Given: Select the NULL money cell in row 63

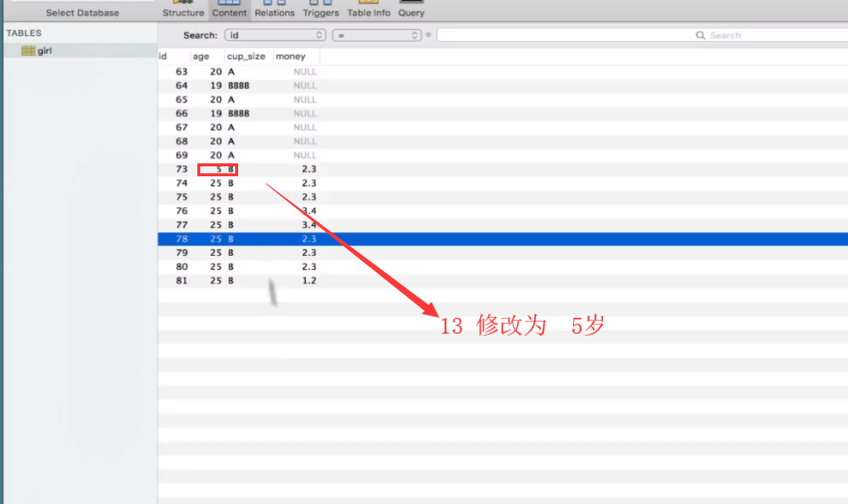Looking at the screenshot, I should pos(305,72).
